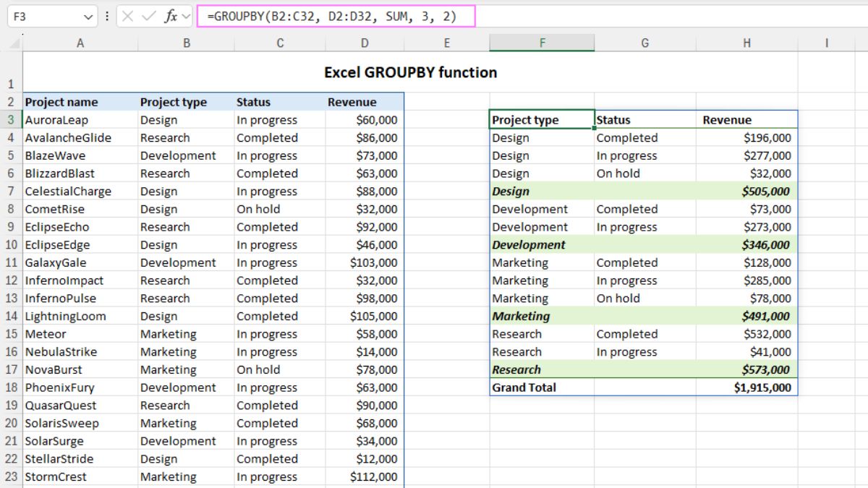Select column G header
The width and height of the screenshot is (868, 488).
pyautogui.click(x=645, y=43)
